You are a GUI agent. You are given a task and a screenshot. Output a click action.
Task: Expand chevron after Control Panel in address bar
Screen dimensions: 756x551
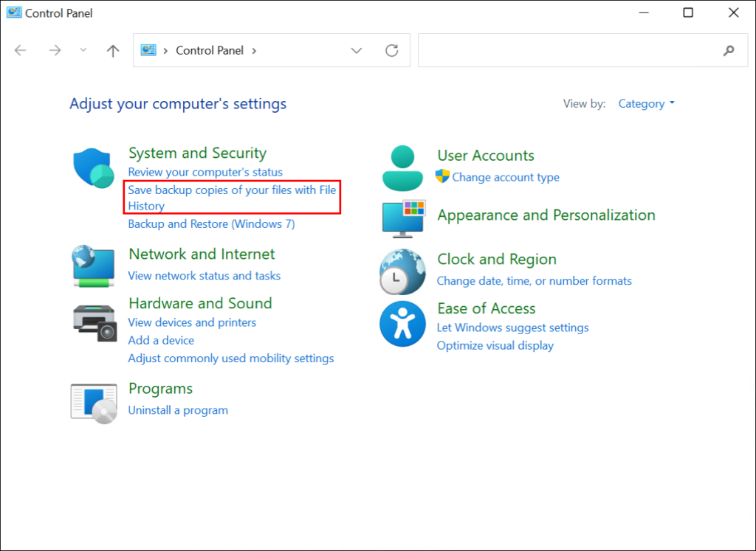coord(254,51)
